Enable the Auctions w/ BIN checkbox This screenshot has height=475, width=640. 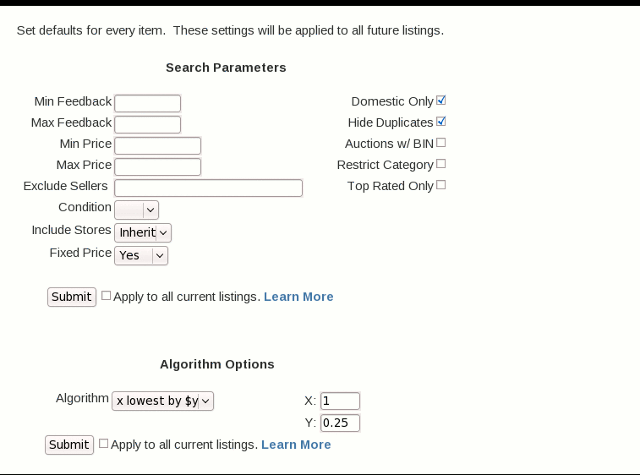(x=441, y=143)
